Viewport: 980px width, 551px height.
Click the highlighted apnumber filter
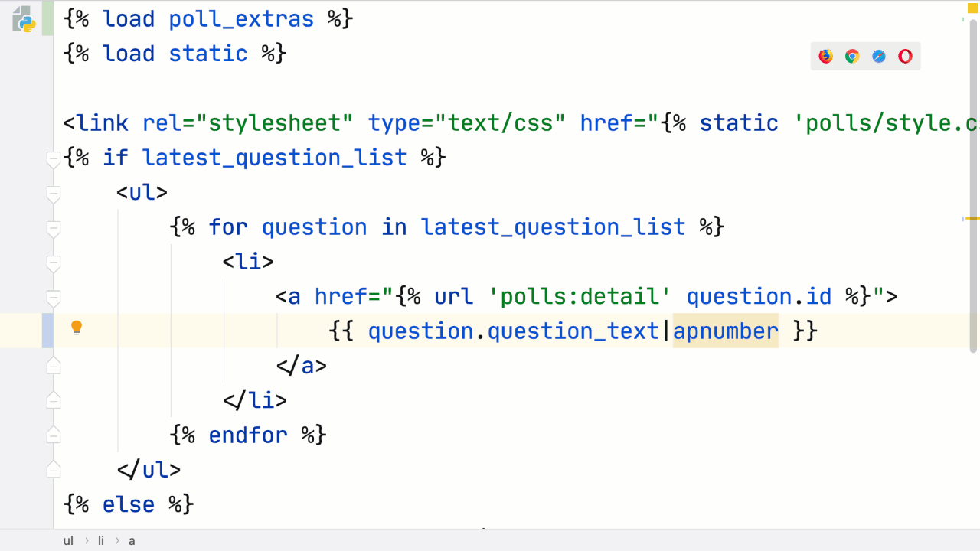click(726, 331)
